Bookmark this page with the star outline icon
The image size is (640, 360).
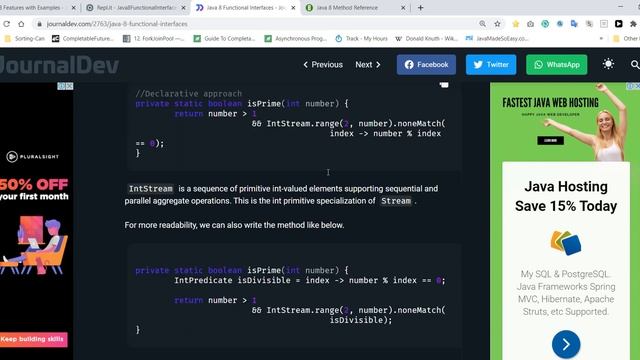pos(497,24)
